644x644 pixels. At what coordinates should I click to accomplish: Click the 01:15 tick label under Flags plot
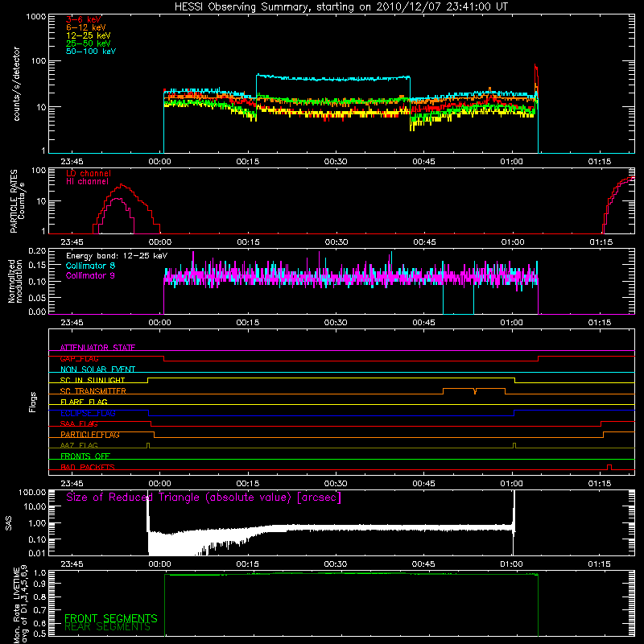coord(599,484)
